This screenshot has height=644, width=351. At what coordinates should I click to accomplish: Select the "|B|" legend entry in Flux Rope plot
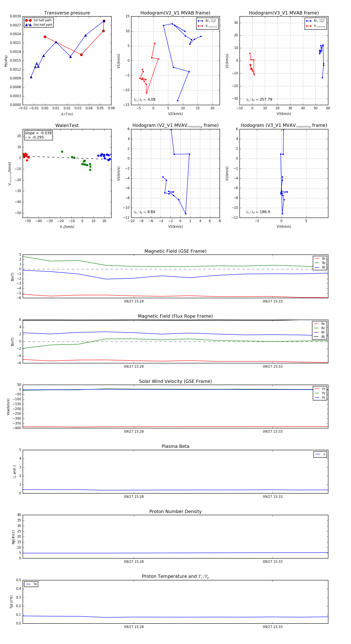coord(320,337)
